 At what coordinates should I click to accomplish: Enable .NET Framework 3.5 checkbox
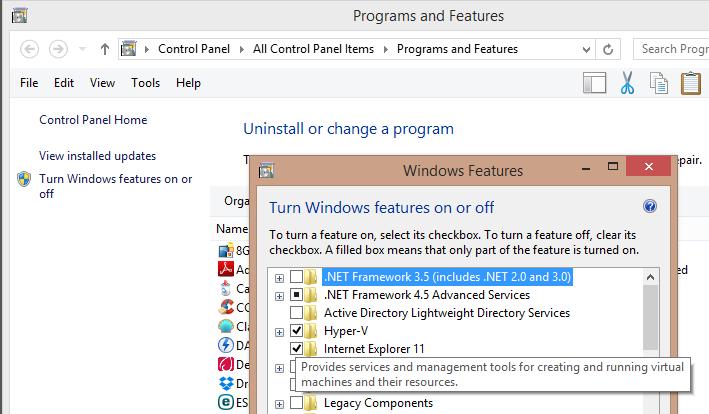point(296,277)
